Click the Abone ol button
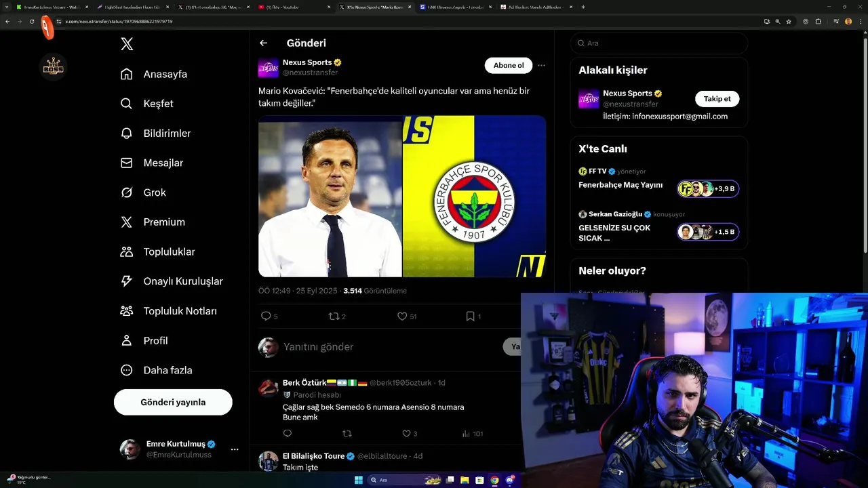 coord(509,65)
